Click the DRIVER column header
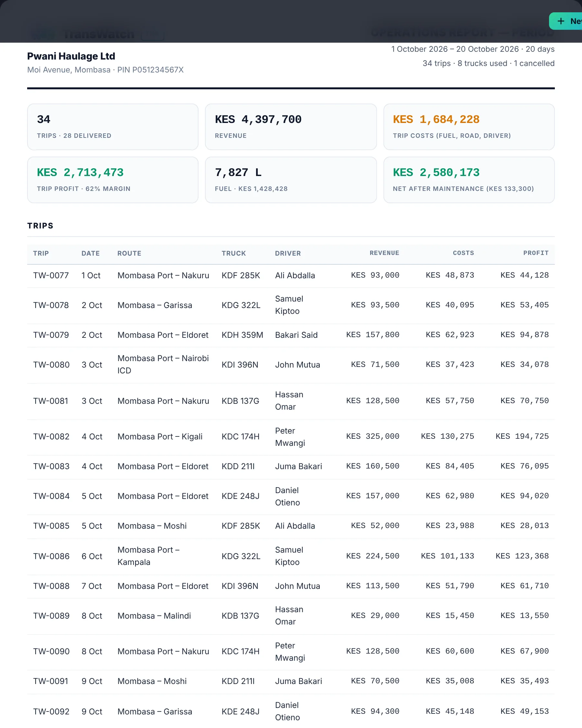This screenshot has height=728, width=582. (288, 253)
